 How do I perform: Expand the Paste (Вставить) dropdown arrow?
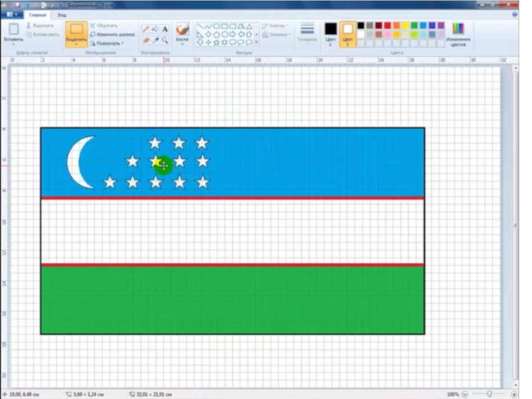pyautogui.click(x=13, y=44)
